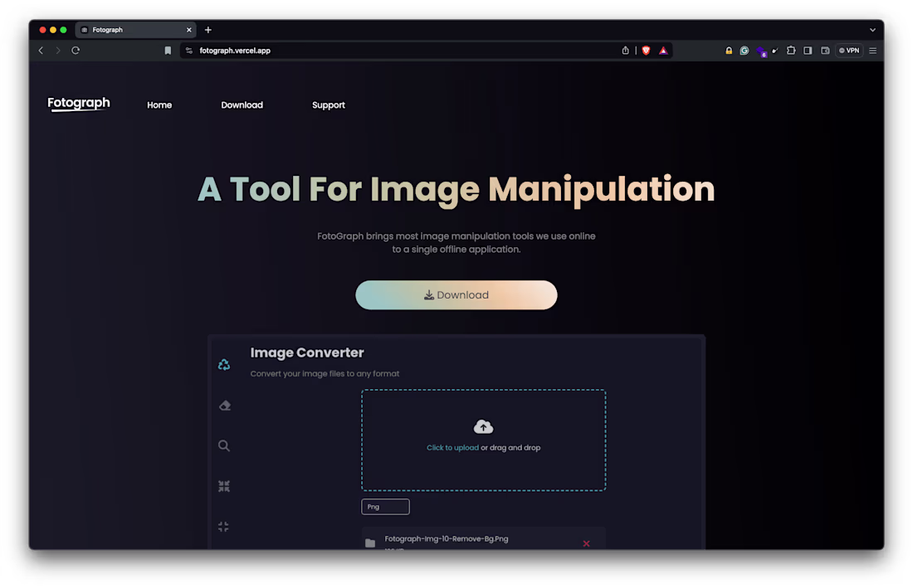Select the Image Converter recycle icon
The height and width of the screenshot is (588, 913).
tap(223, 363)
